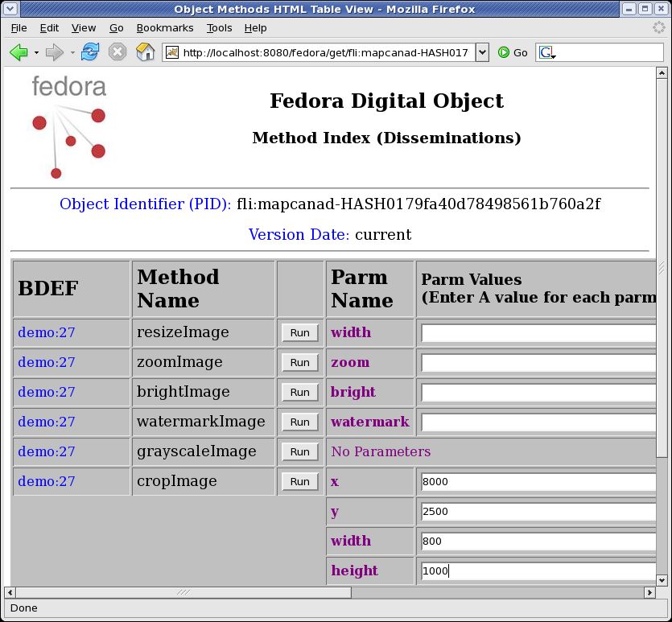The width and height of the screenshot is (672, 622).
Task: Run the cropImage method
Action: (x=300, y=481)
